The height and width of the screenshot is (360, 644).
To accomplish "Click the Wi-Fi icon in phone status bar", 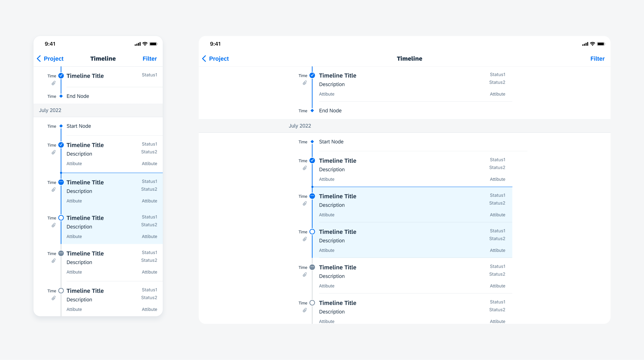I will (145, 44).
